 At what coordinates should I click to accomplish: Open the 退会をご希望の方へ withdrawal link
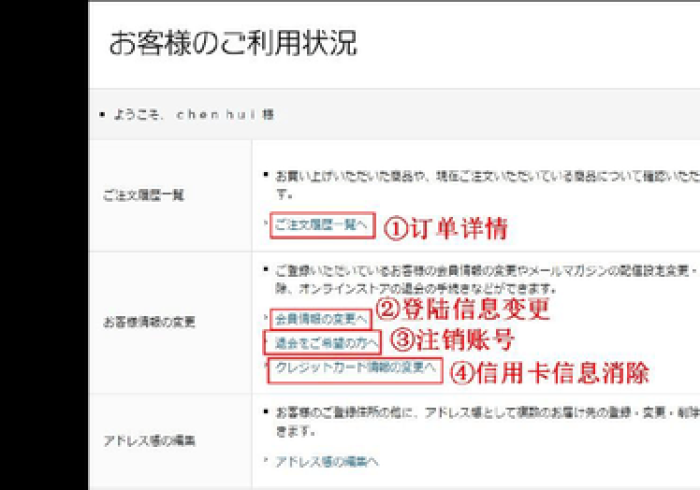(326, 343)
